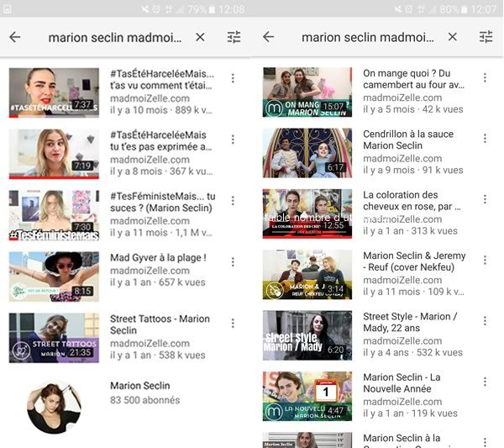Select 'il y a 1 an · 313 k vues'
The image size is (504, 448).
(x=410, y=231)
